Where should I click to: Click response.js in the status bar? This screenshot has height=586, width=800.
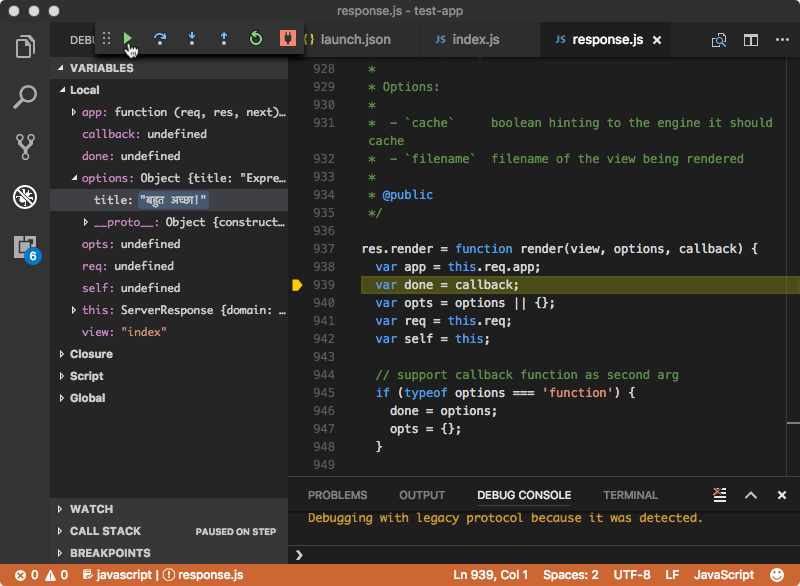pyautogui.click(x=203, y=575)
